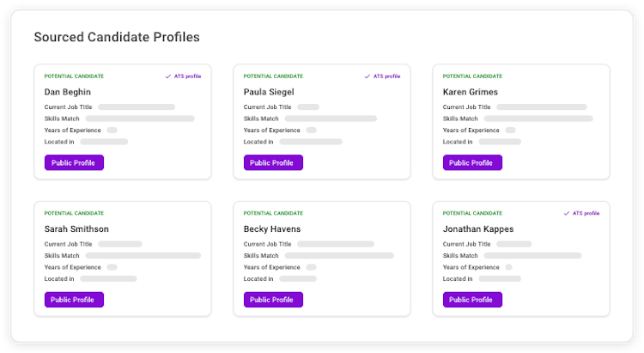Open Sarah Smithson's Public Profile

pyautogui.click(x=74, y=300)
